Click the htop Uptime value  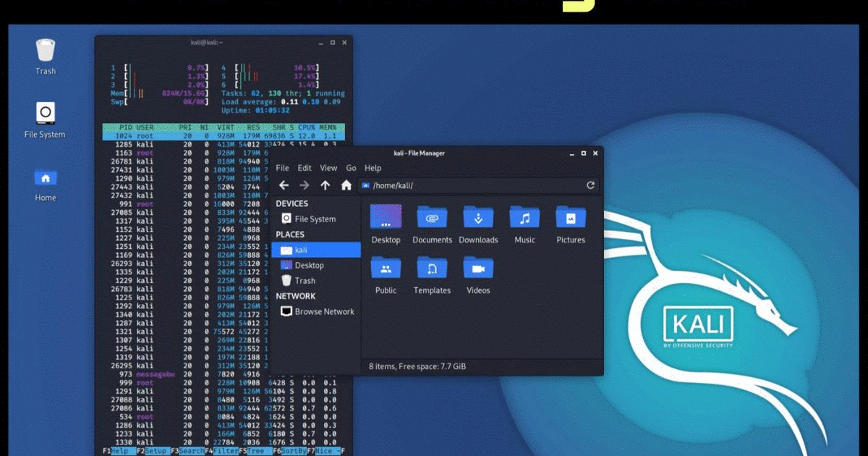point(273,111)
